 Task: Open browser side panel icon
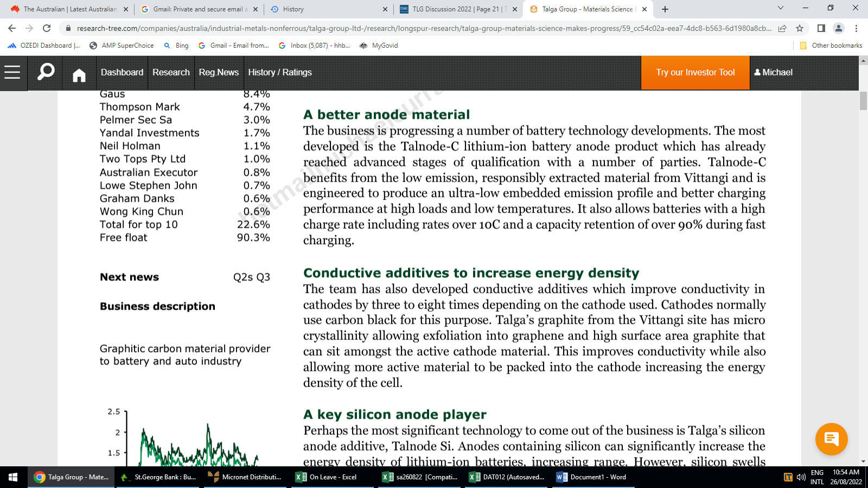tap(821, 28)
